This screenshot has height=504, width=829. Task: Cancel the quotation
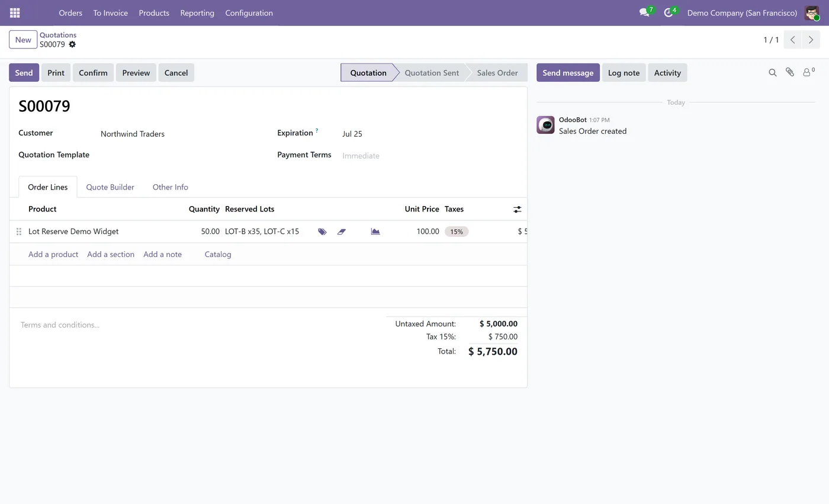[176, 72]
